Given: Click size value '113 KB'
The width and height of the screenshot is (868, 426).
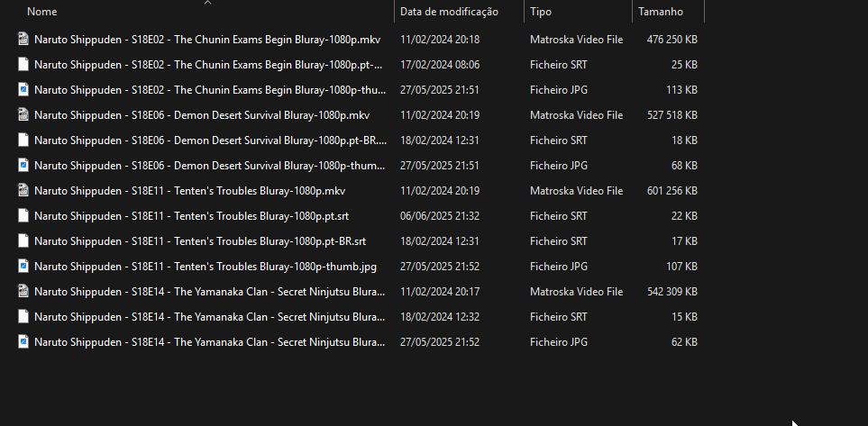Looking at the screenshot, I should point(681,90).
